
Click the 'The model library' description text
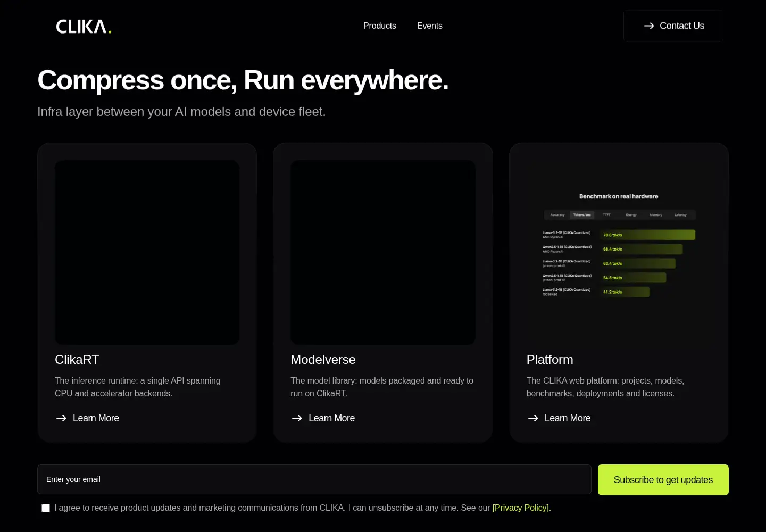click(382, 387)
